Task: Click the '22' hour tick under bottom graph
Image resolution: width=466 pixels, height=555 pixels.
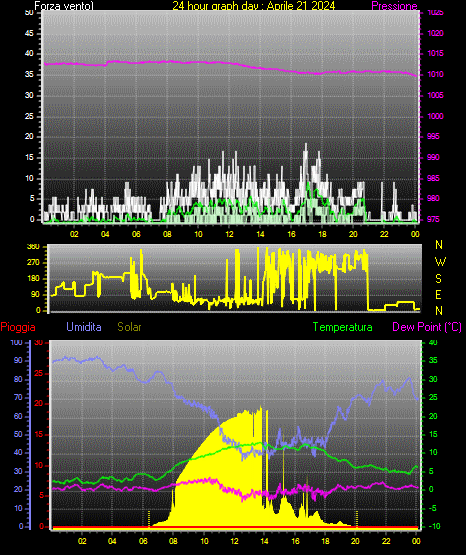Action: [x=386, y=541]
